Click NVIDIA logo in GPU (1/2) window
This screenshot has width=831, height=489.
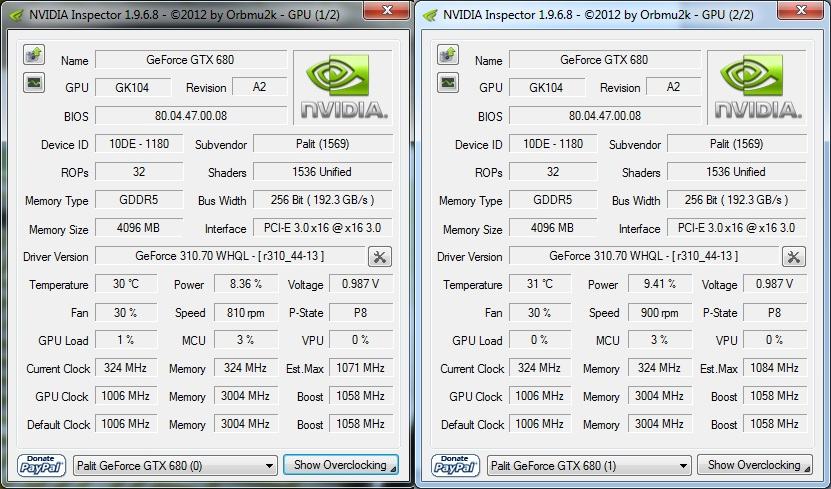pos(343,87)
